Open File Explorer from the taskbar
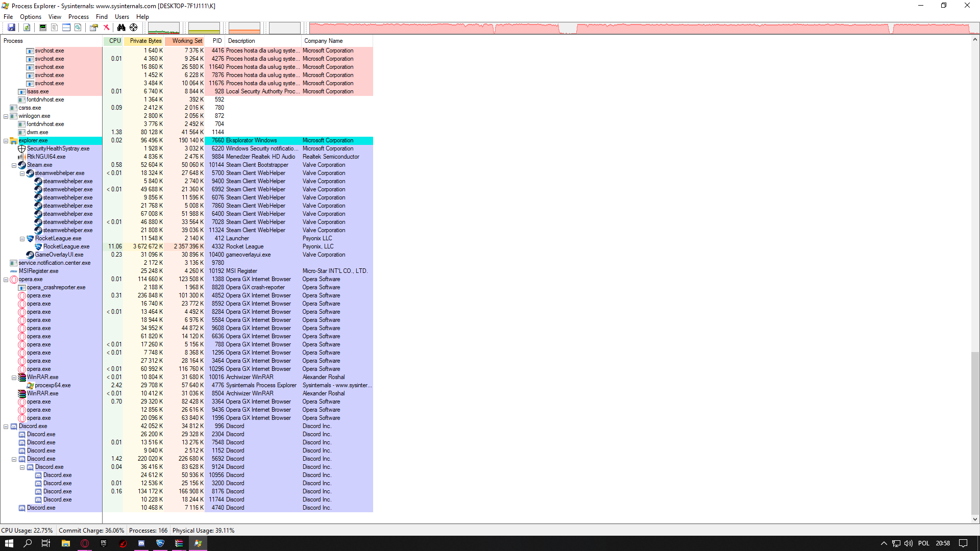980x551 pixels. tap(66, 543)
